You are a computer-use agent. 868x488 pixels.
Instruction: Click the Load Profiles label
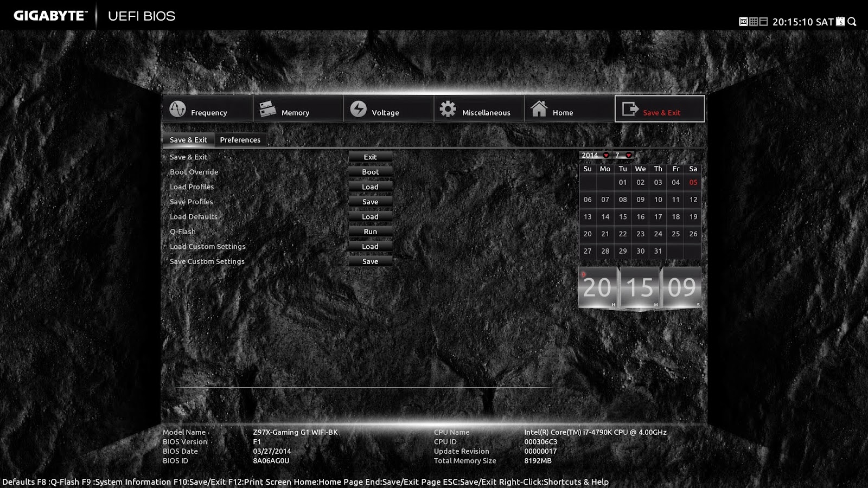(192, 187)
